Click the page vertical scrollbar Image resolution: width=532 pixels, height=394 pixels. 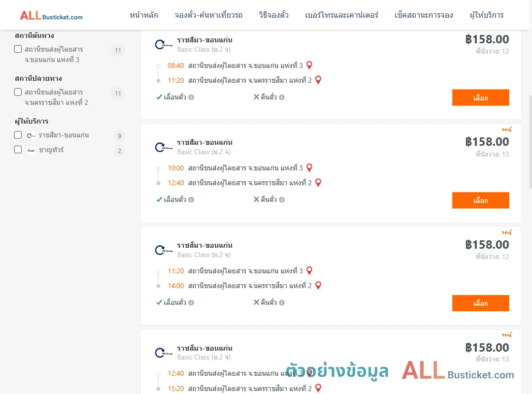[x=531, y=142]
